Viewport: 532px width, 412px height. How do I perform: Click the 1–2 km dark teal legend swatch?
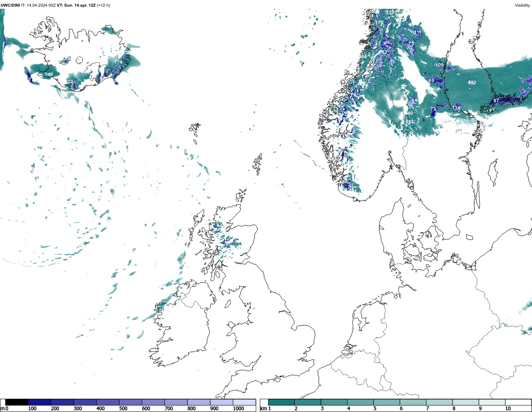tap(281, 402)
